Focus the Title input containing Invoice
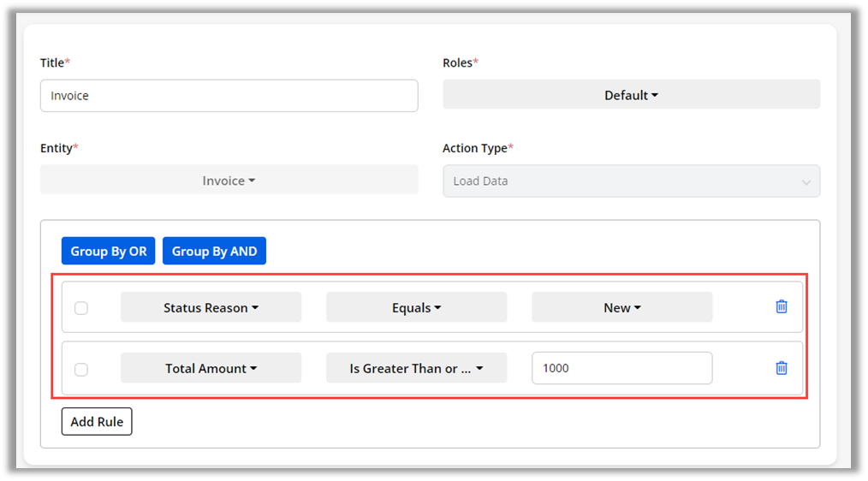The image size is (868, 481). [229, 96]
